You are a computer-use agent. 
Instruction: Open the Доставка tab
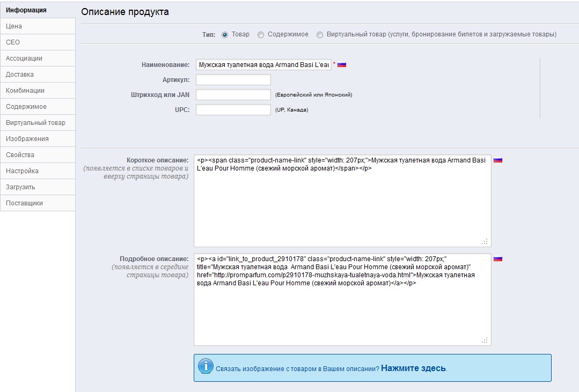38,74
